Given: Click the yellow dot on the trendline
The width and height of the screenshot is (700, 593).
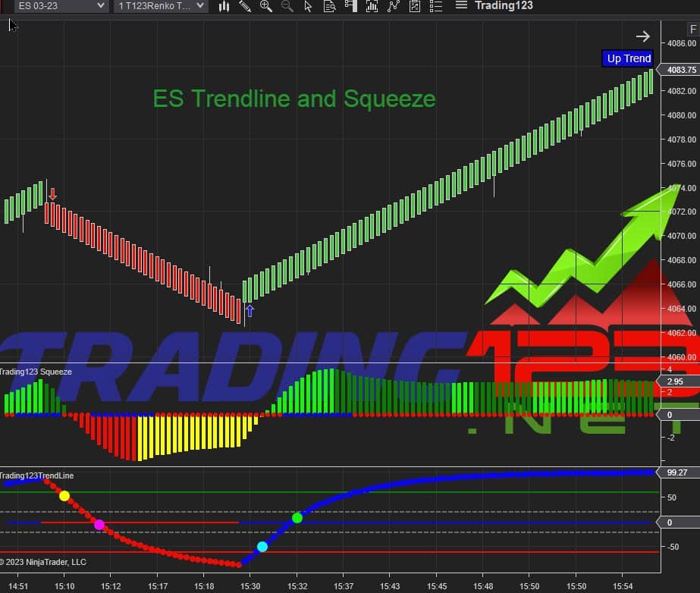Looking at the screenshot, I should 64,496.
